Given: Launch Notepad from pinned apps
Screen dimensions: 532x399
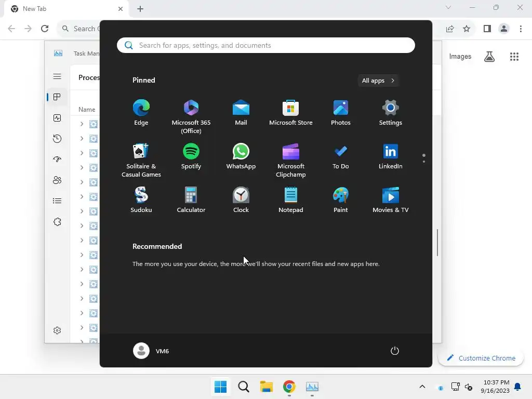Looking at the screenshot, I should [291, 200].
